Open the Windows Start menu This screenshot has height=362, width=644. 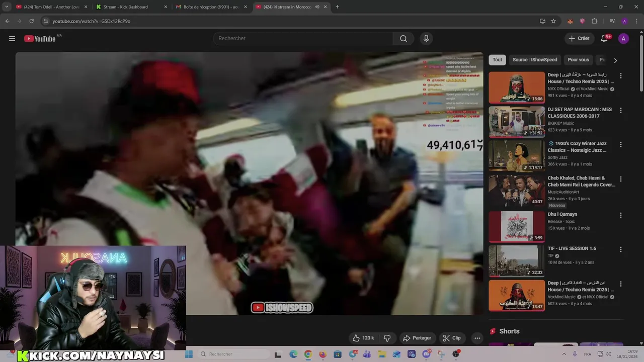pos(189,354)
